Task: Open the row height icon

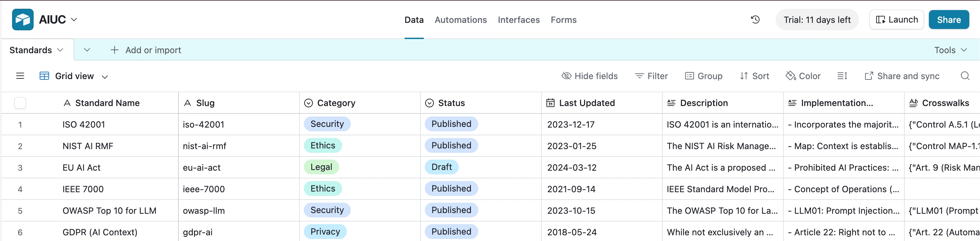Action: (x=842, y=76)
